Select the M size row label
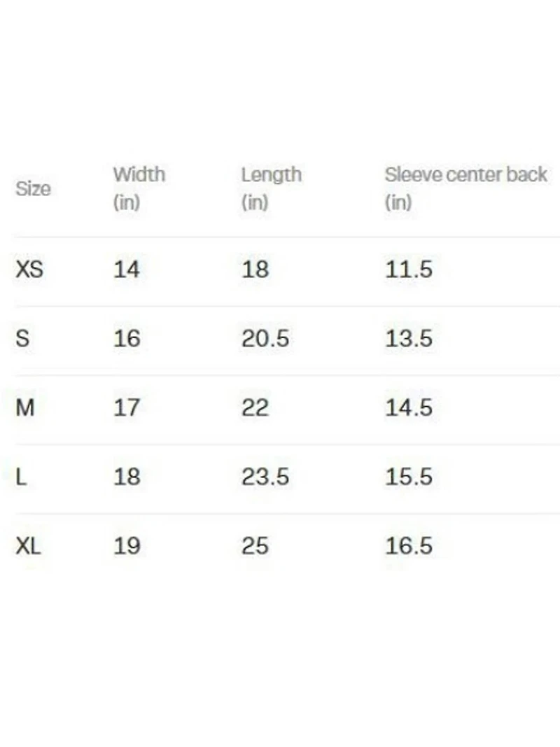The image size is (560, 747). coord(24,407)
